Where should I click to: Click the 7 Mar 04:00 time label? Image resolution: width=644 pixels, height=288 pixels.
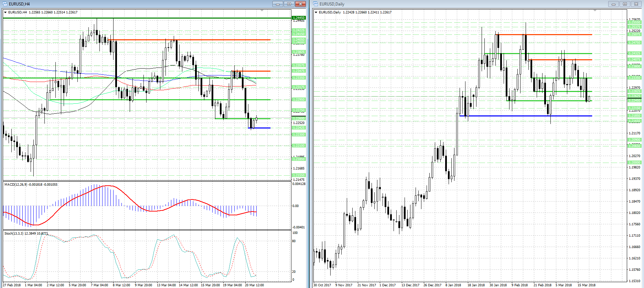[x=99, y=285]
